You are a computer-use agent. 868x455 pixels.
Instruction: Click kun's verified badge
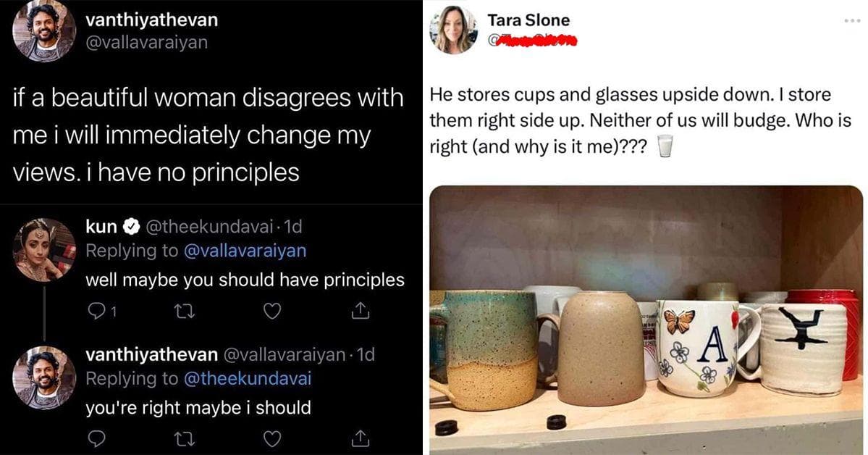(x=130, y=226)
